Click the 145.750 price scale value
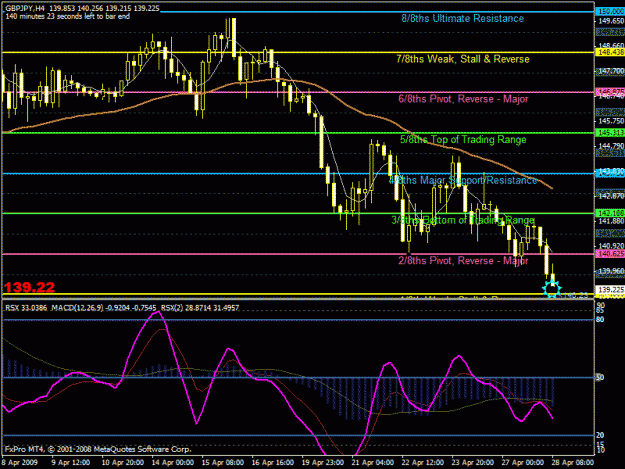625x469 pixels. (x=611, y=121)
